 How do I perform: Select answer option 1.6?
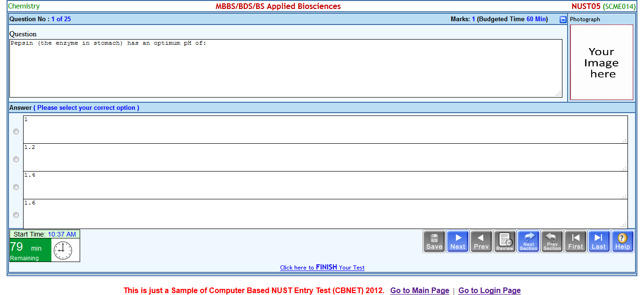coord(16,215)
